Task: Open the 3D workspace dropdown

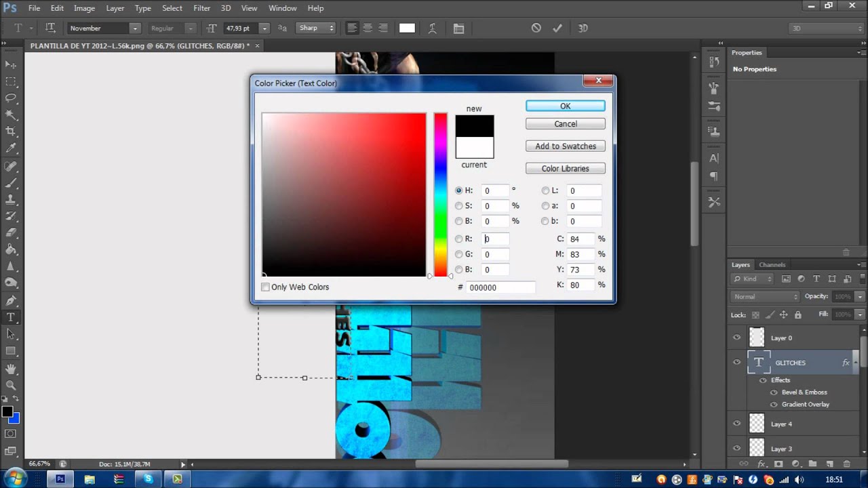Action: coord(827,28)
